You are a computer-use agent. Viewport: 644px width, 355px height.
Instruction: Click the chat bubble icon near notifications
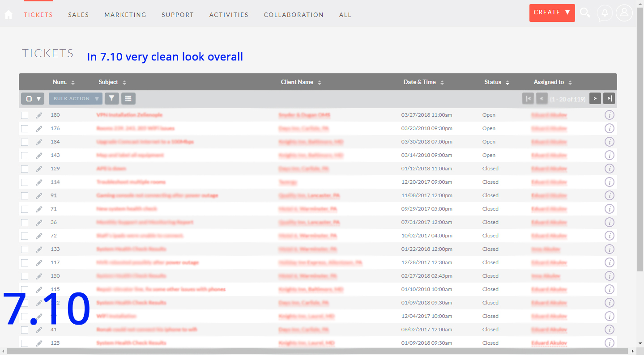(605, 13)
